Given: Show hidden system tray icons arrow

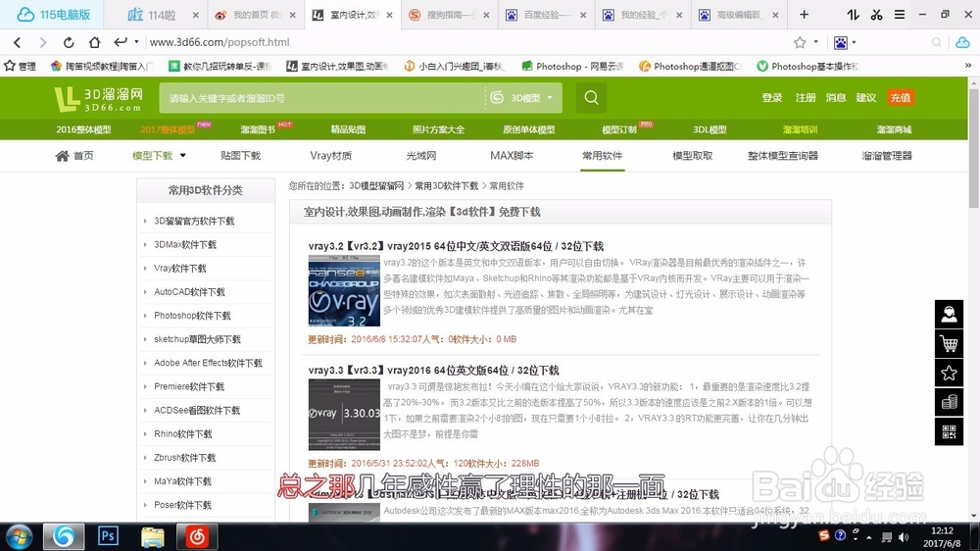Looking at the screenshot, I should click(868, 537).
